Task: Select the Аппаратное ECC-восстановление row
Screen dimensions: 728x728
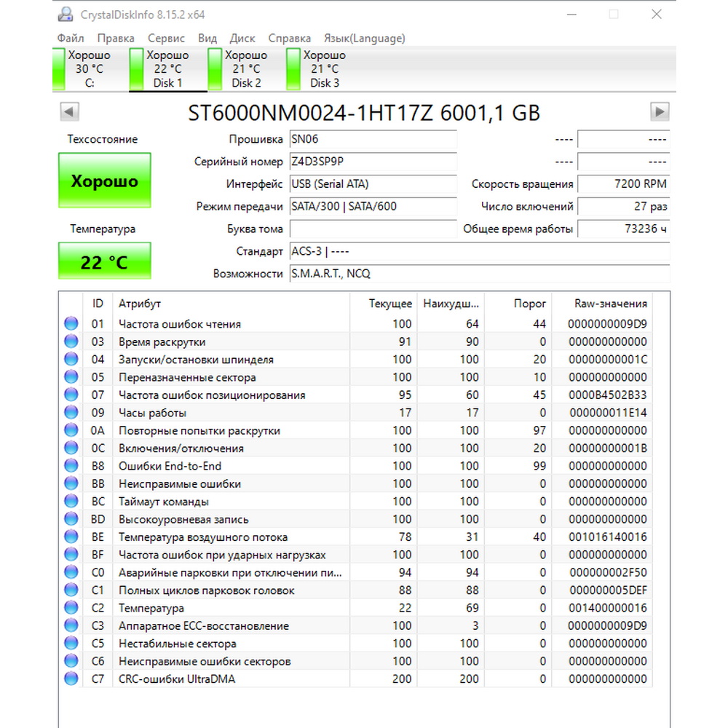Action: [357, 625]
